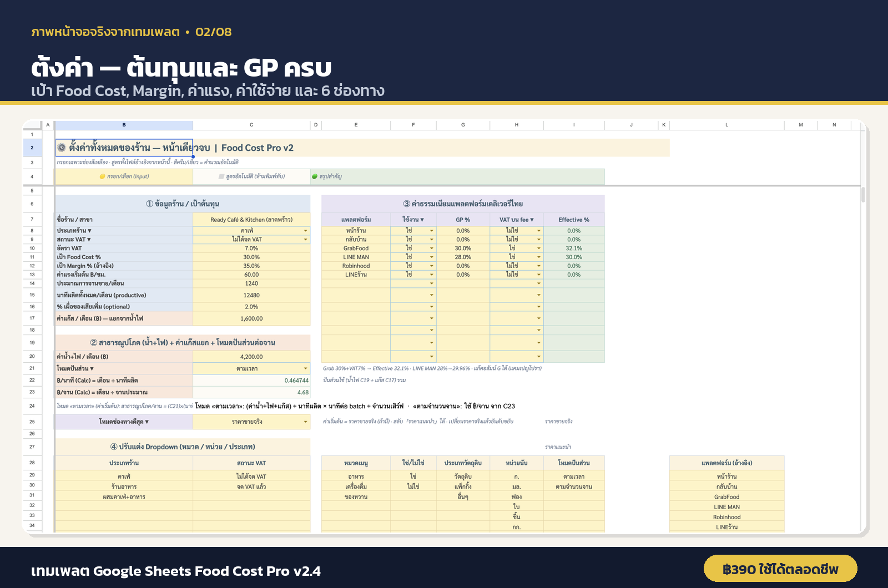Click แพ็กกิ้ง in the ประเภทวัตถุดิบ list
888x588 pixels.
coord(463,487)
